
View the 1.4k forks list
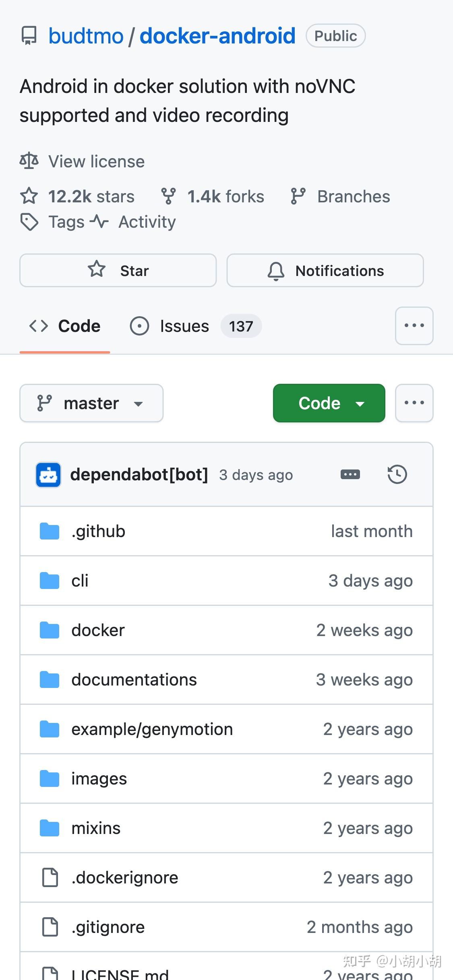pyautogui.click(x=226, y=196)
